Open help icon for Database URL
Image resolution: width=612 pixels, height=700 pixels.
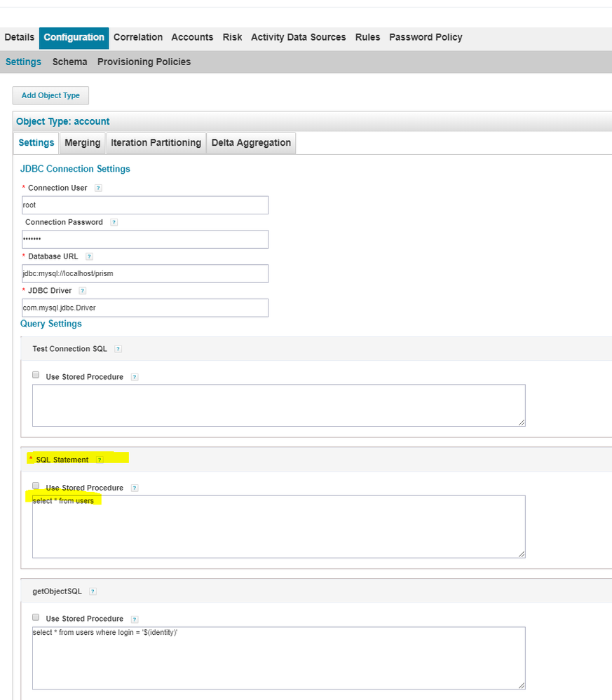pyautogui.click(x=89, y=257)
